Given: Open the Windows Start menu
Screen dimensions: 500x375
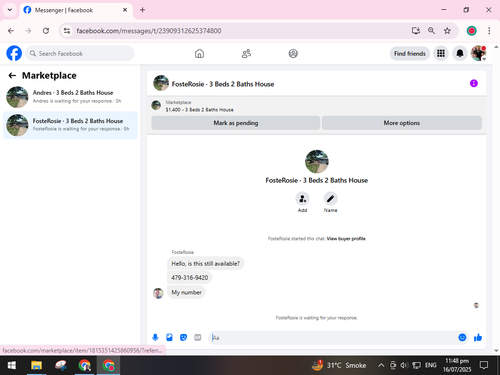Looking at the screenshot, I should point(12,365).
